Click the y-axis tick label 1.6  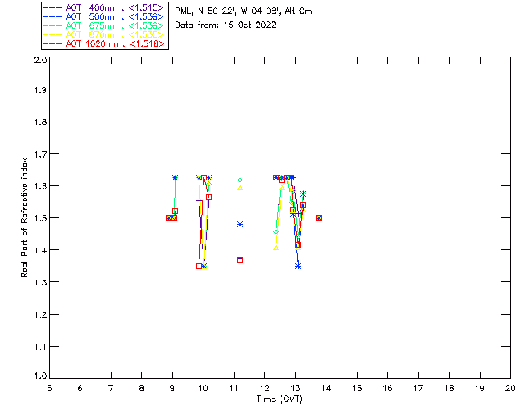coord(40,186)
